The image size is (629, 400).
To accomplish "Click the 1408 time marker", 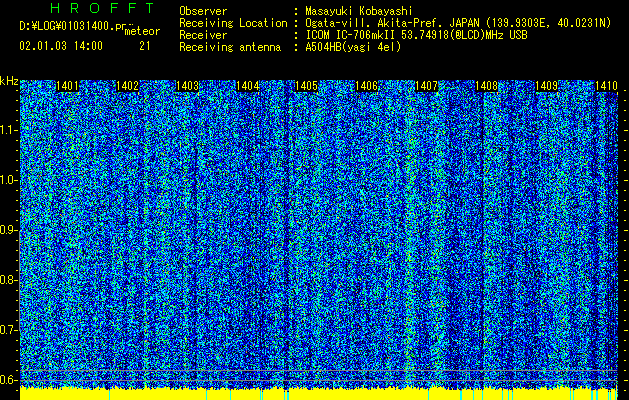I will tap(486, 86).
